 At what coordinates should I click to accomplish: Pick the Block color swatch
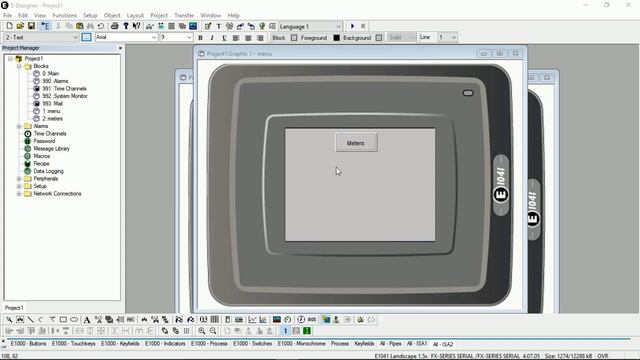[x=294, y=38]
